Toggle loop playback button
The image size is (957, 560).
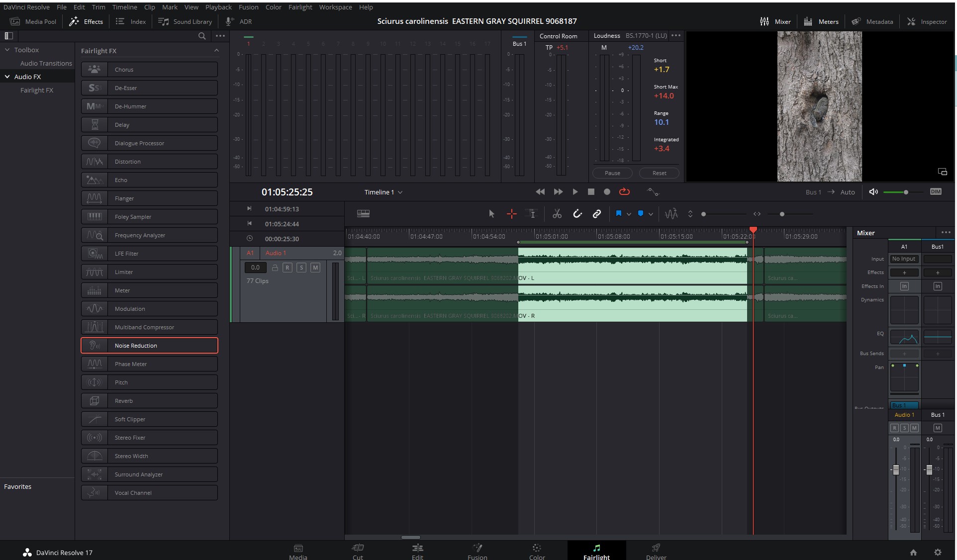tap(624, 192)
